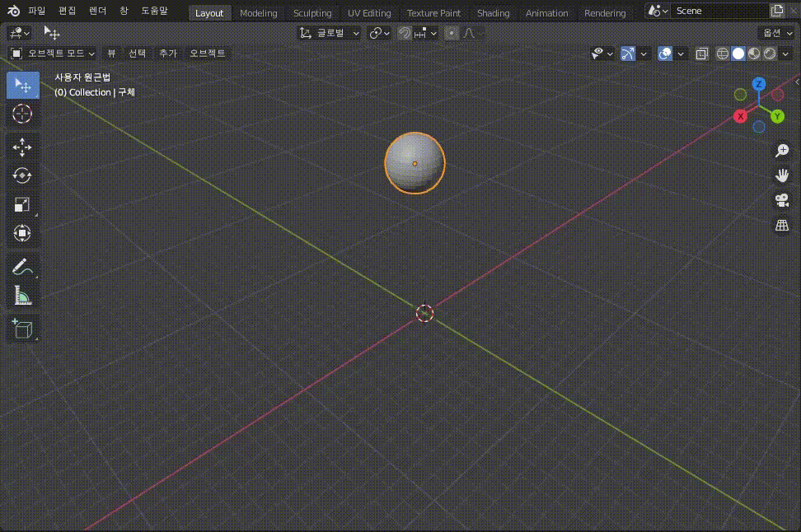Switch perspective/orthographic grid icon

click(782, 225)
